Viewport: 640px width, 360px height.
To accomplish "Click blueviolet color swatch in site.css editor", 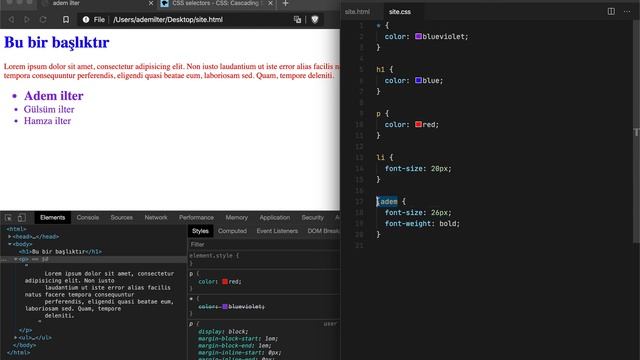I will pos(418,36).
